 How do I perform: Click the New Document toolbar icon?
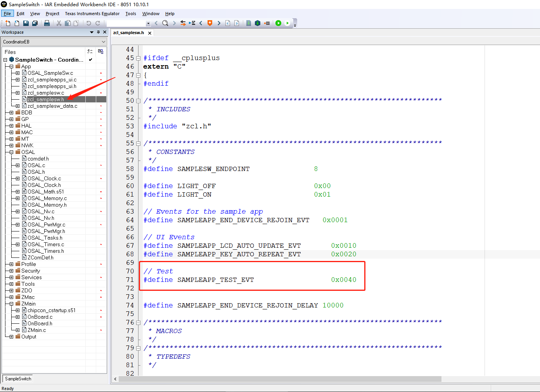tap(8, 23)
